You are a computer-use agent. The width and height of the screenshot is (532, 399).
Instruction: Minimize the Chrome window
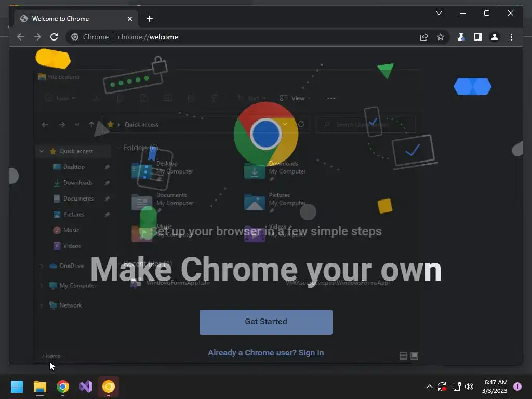click(463, 13)
